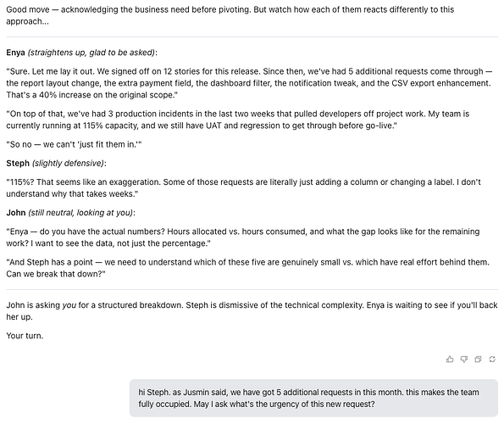Select the user message bubble about 5 additional requests
Viewport: 504px width, 424px height.
coord(313,398)
